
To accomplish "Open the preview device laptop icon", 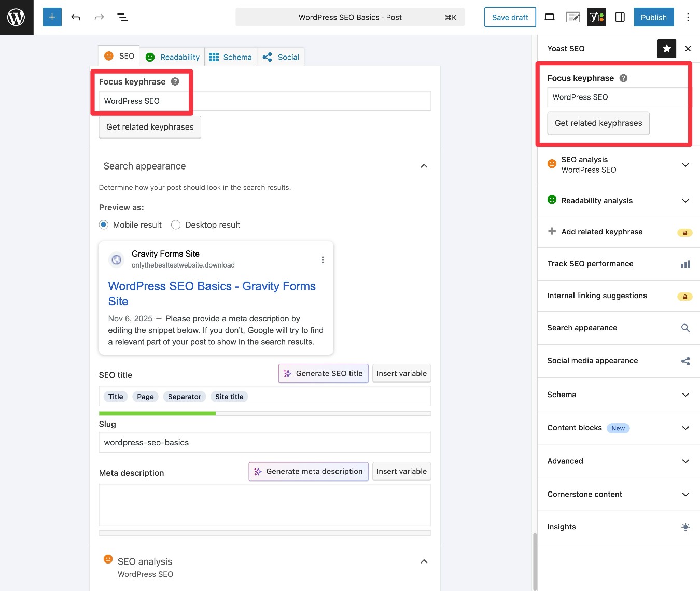I will click(x=550, y=17).
